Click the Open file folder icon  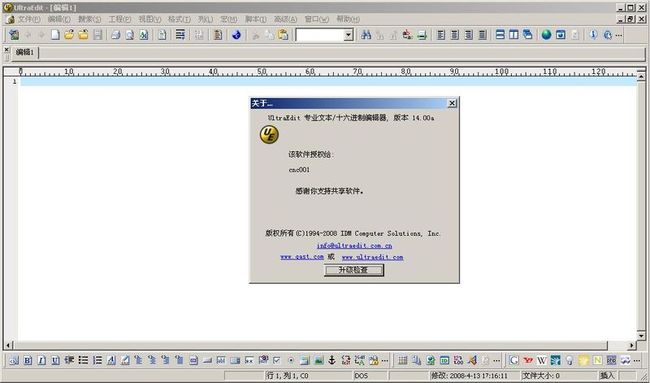click(69, 35)
